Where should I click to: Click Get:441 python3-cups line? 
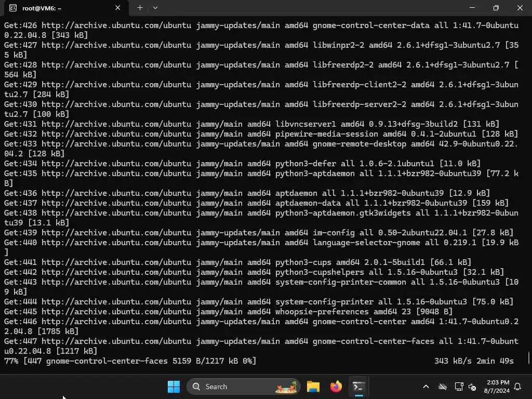coord(238,262)
